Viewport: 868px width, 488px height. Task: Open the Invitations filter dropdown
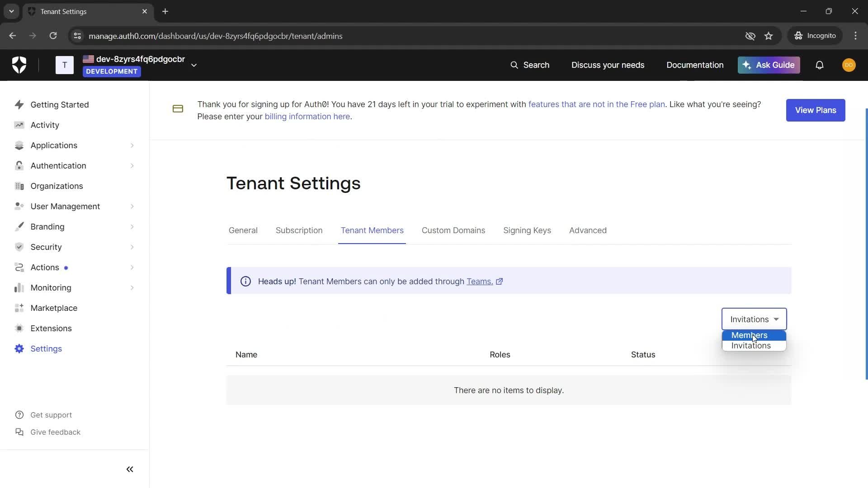point(754,319)
